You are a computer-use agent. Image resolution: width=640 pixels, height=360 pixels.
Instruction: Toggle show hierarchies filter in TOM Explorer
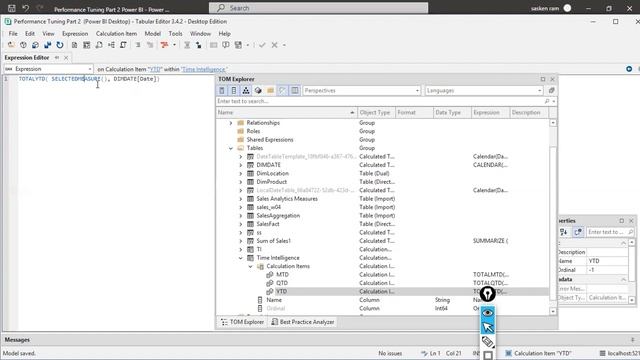246,91
